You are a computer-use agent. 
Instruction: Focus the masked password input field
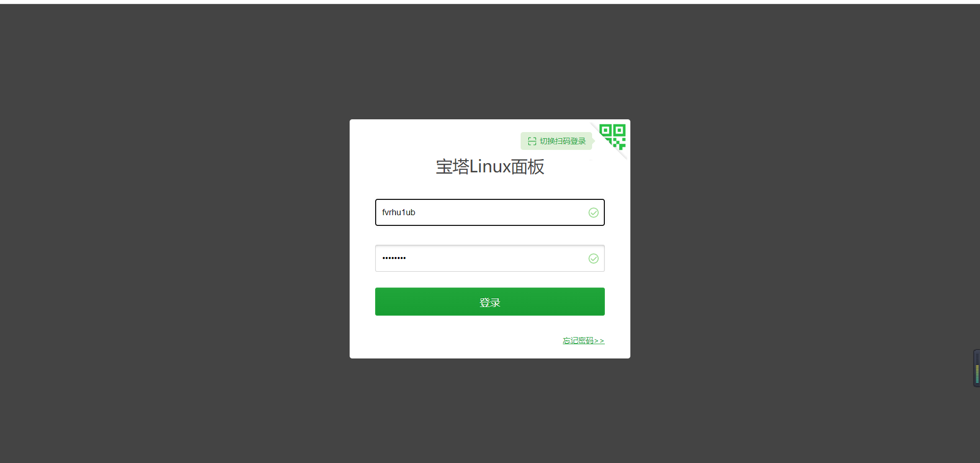point(490,258)
